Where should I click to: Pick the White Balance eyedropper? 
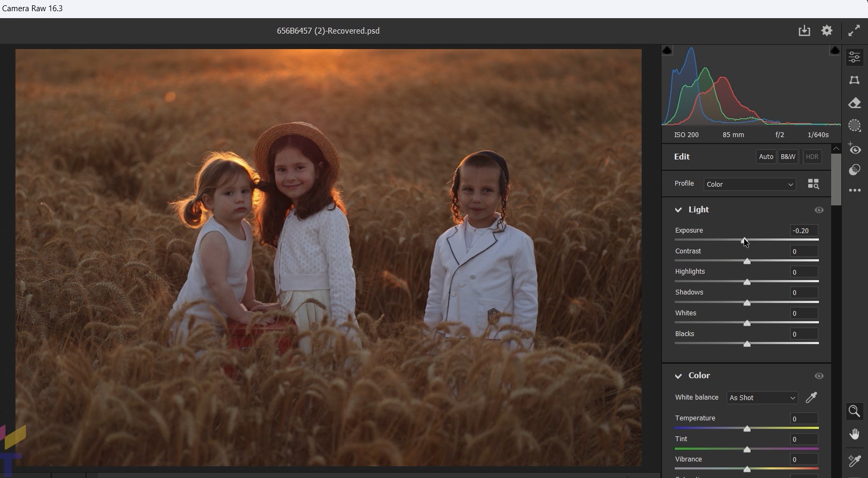coord(811,397)
